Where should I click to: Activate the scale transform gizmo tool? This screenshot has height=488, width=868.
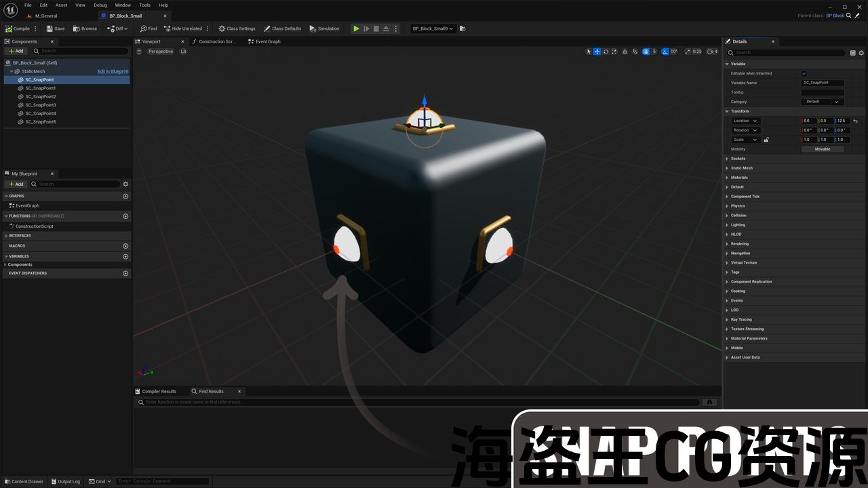point(614,52)
